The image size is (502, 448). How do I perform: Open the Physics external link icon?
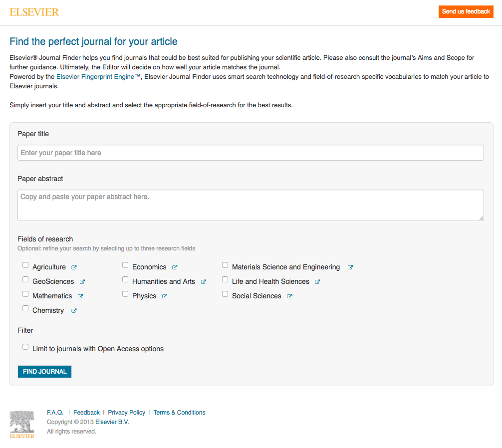165,296
